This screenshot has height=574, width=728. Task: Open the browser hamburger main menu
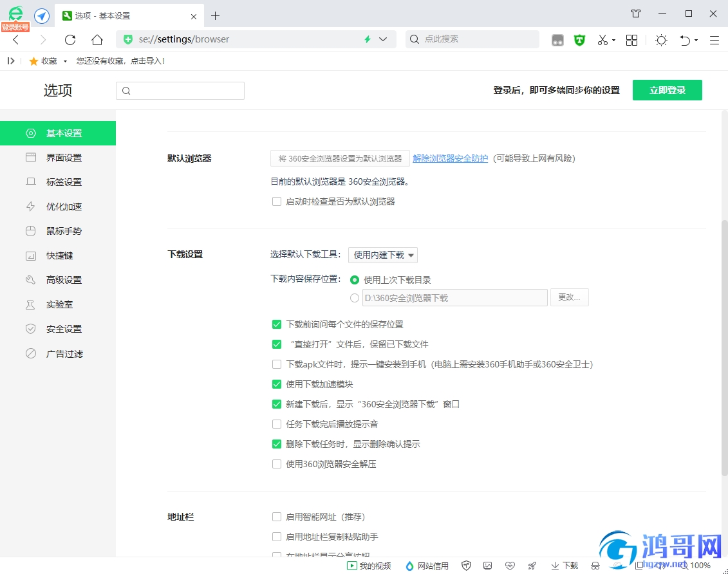714,41
